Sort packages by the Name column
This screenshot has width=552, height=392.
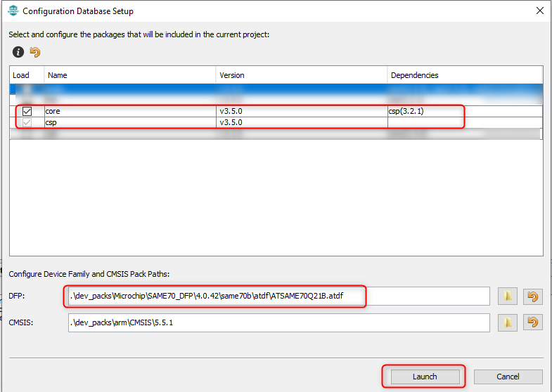click(x=130, y=75)
